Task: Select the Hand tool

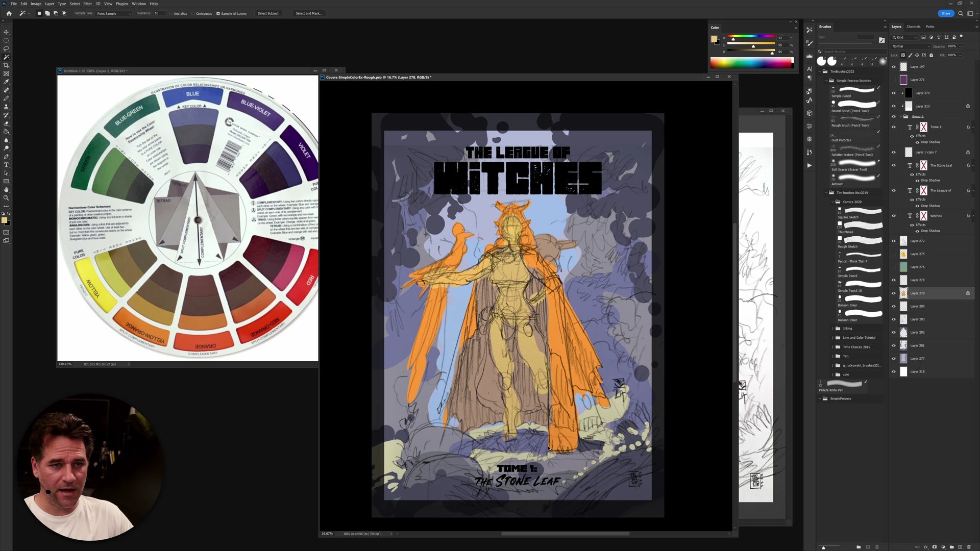Action: tap(6, 189)
